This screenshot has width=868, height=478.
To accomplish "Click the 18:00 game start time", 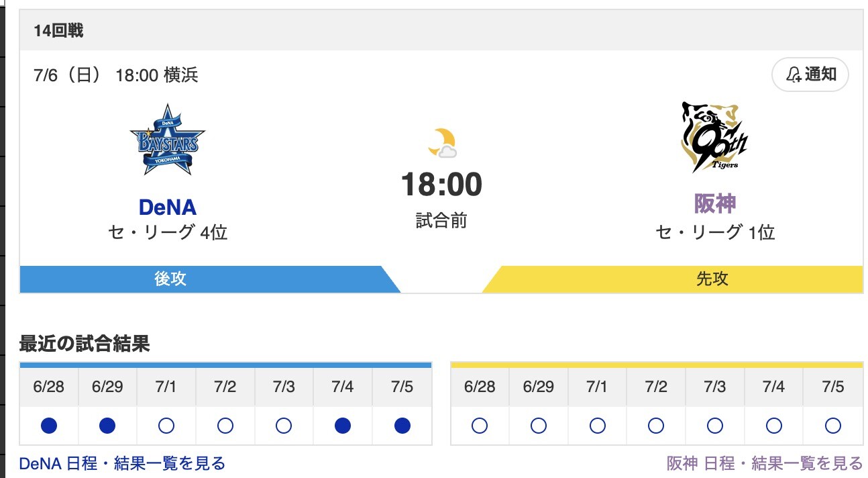I will (x=441, y=185).
